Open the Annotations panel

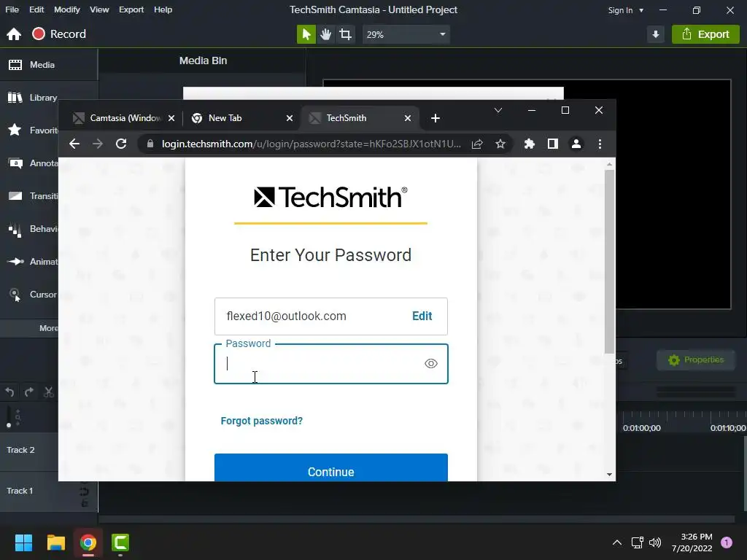point(31,163)
